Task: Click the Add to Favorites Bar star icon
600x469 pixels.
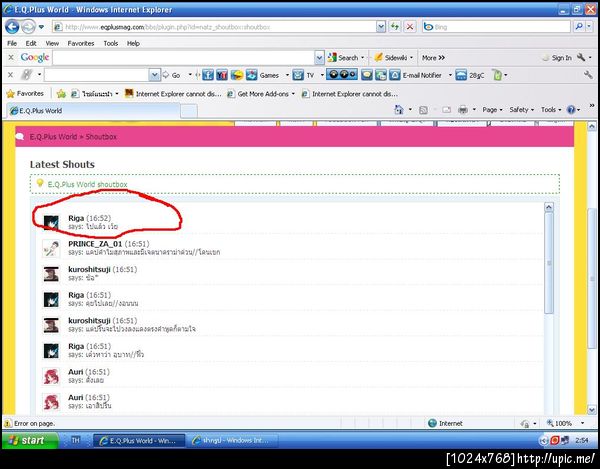Action: coord(61,94)
